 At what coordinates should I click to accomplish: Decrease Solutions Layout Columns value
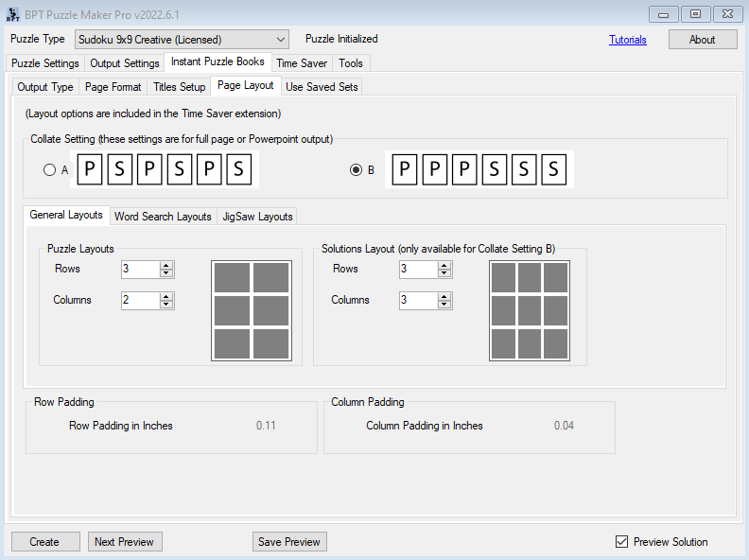[444, 305]
